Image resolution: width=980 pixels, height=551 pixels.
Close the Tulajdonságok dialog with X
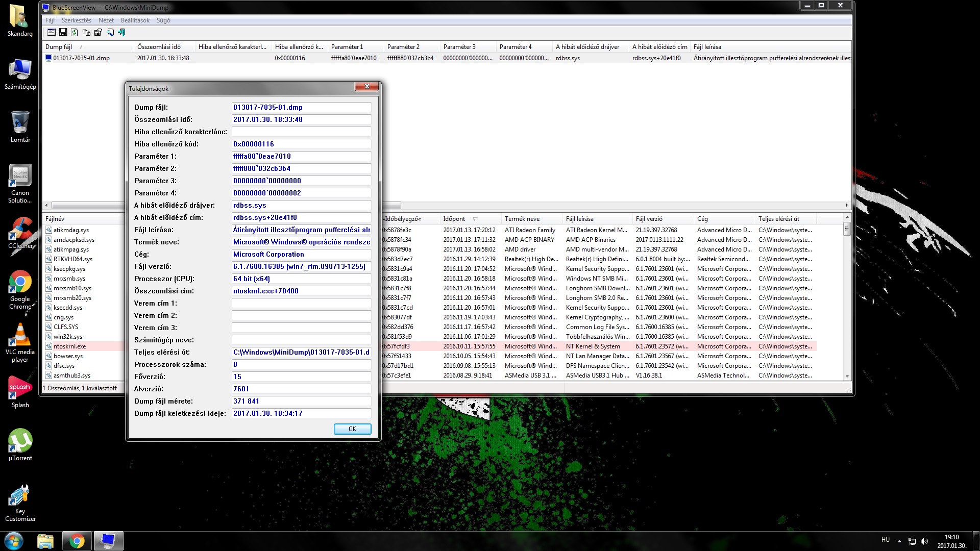click(367, 87)
